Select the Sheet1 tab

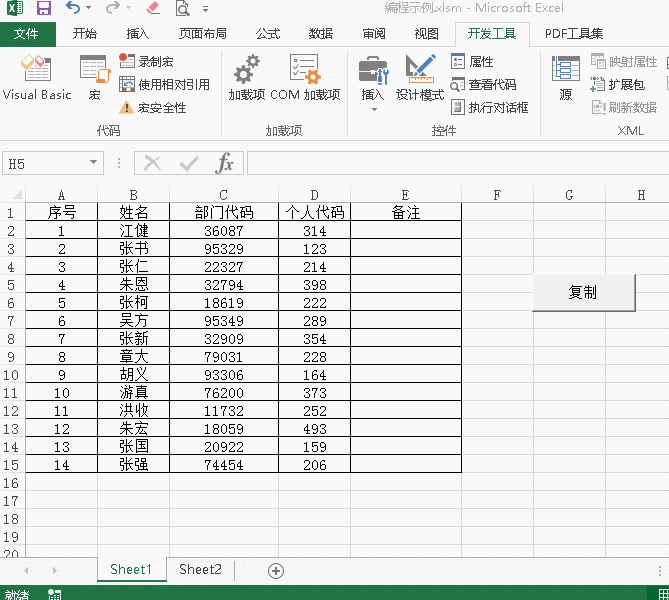[x=131, y=569]
